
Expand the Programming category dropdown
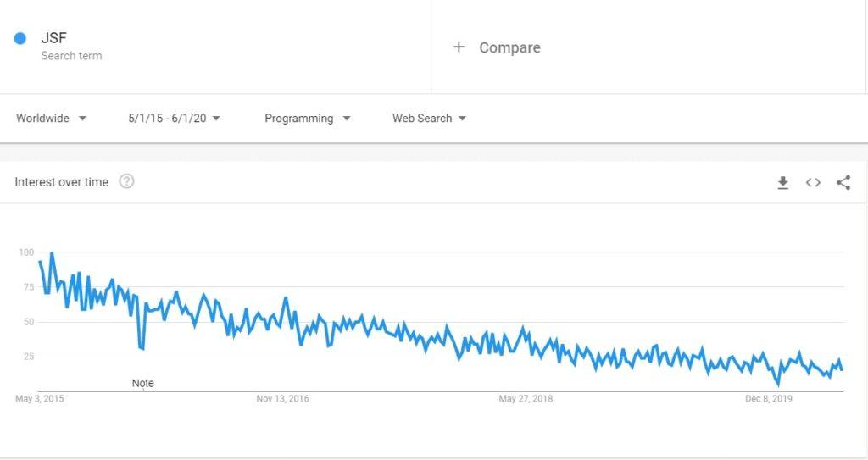307,119
